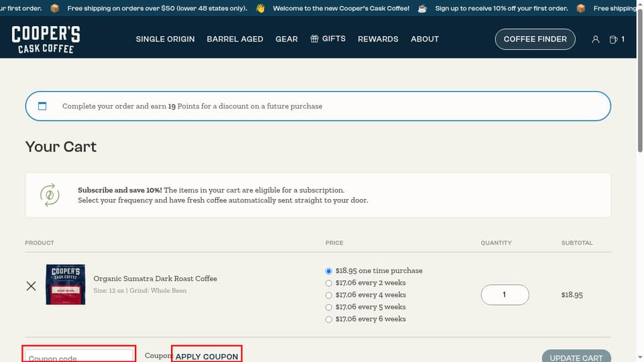Click the free shipping announcement text

[x=157, y=8]
